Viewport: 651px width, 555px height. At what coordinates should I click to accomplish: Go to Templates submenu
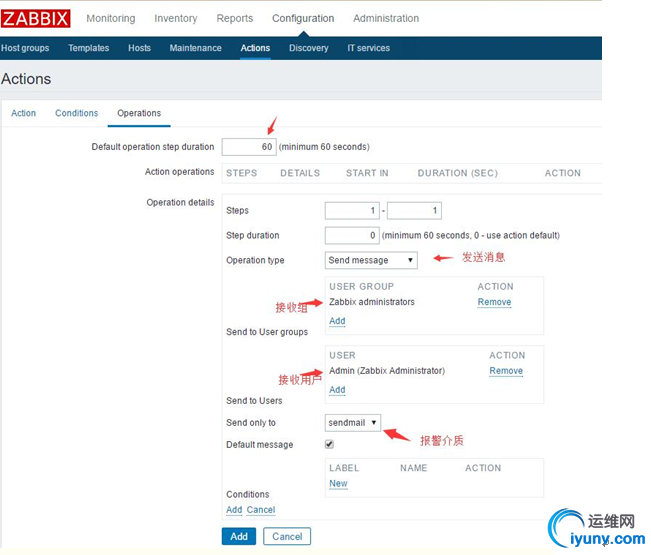tap(88, 48)
